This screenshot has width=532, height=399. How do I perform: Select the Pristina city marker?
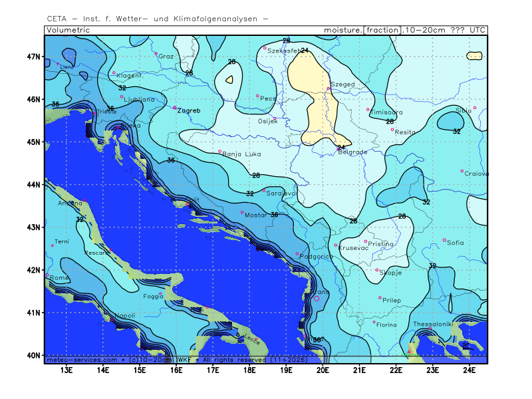pyautogui.click(x=365, y=241)
